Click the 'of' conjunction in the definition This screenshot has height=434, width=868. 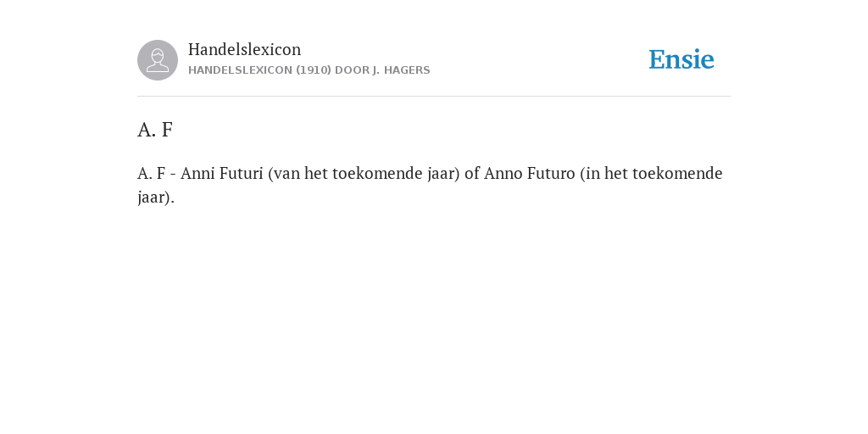click(x=471, y=173)
